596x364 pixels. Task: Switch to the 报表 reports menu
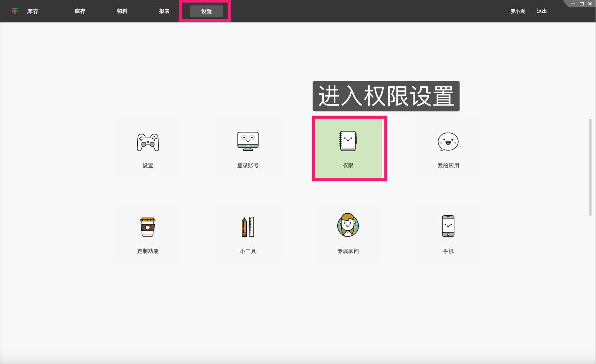click(x=165, y=11)
